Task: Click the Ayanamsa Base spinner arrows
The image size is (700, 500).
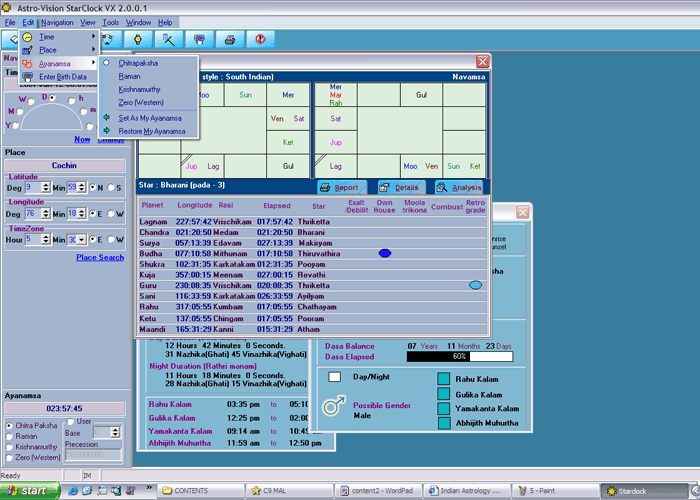Action: (x=115, y=432)
